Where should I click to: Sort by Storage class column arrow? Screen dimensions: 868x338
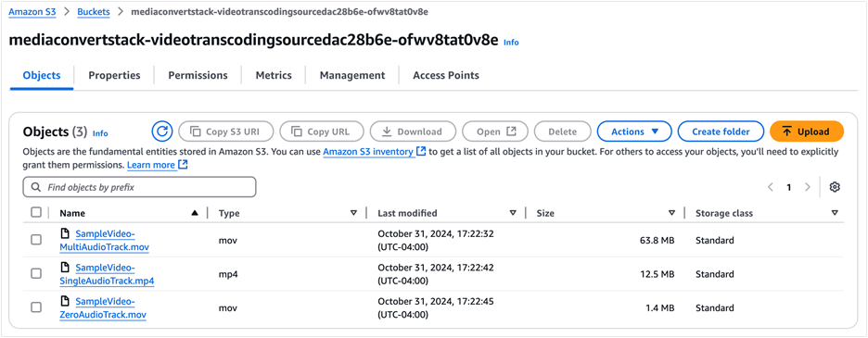[835, 213]
